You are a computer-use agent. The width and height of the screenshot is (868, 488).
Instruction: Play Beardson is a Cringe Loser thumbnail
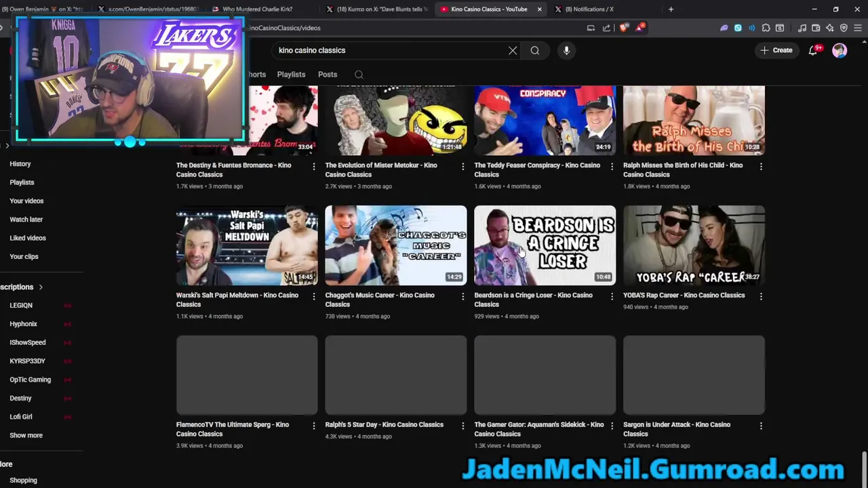[x=545, y=245]
